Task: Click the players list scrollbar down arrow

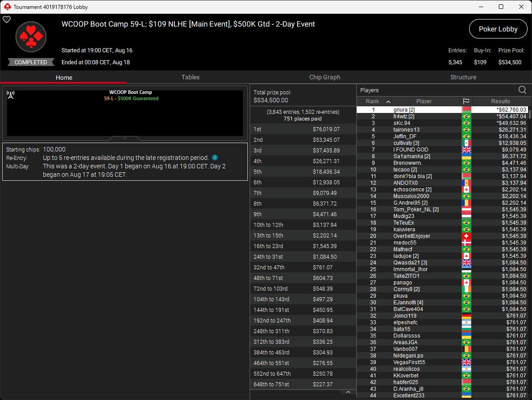Action: (x=529, y=395)
